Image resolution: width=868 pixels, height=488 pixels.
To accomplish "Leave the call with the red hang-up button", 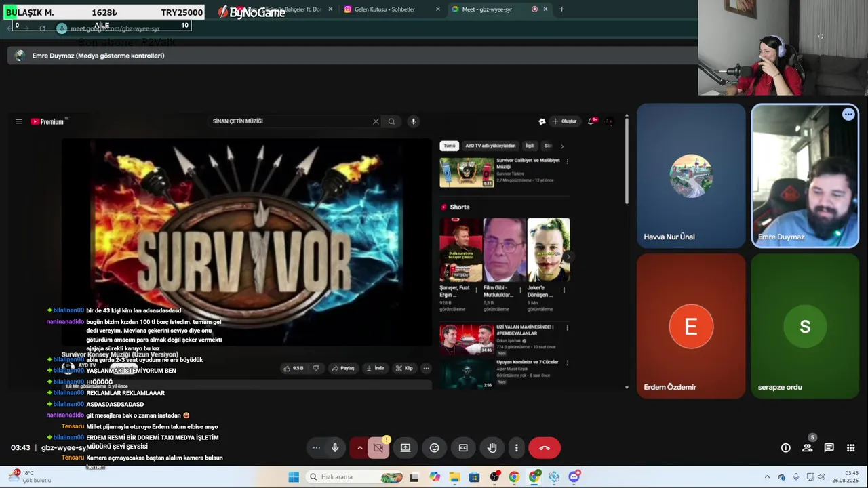I will click(x=545, y=448).
